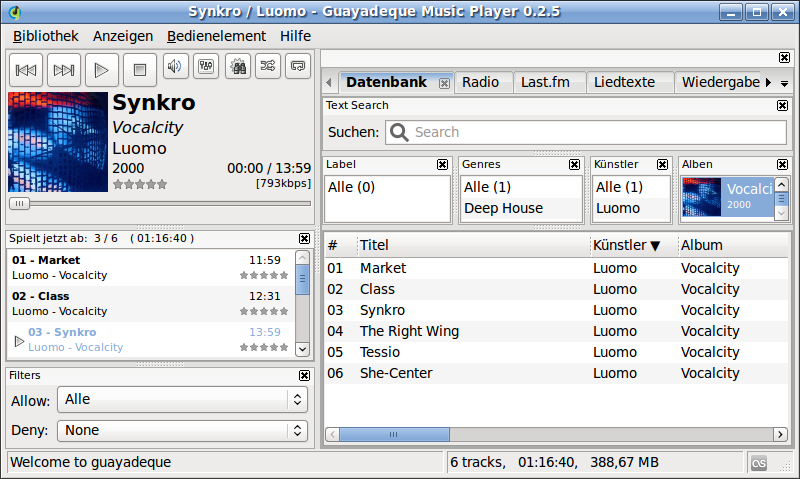Toggle smart play mode icon
The width and height of the screenshot is (800, 479).
(x=238, y=66)
